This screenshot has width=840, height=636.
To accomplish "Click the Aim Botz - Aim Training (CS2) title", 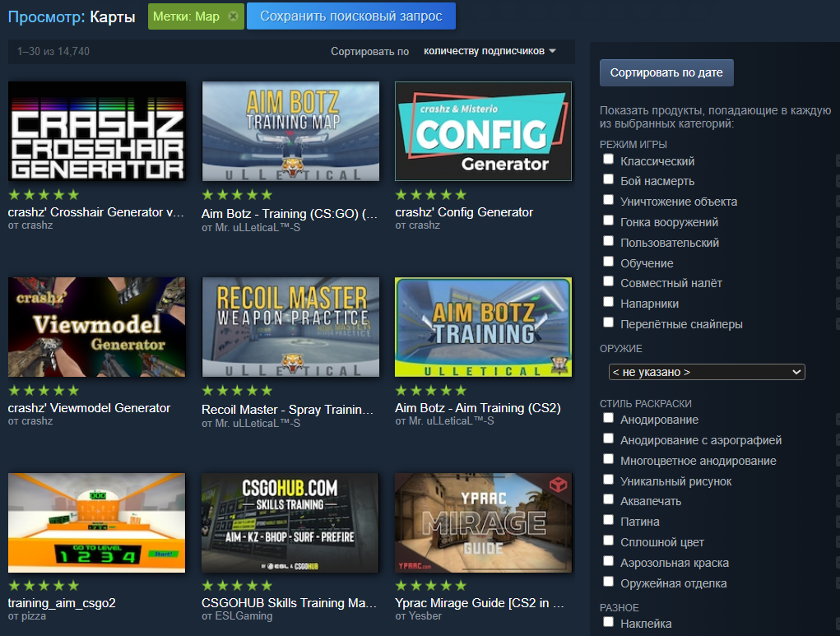I will (478, 408).
